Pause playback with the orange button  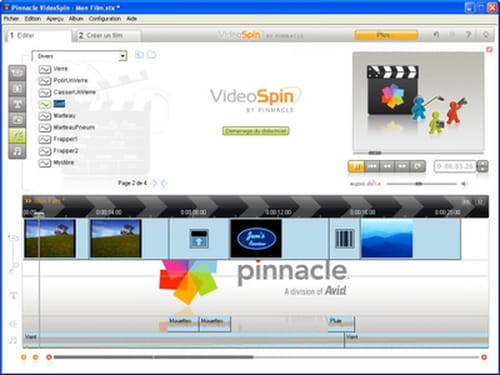(x=356, y=166)
